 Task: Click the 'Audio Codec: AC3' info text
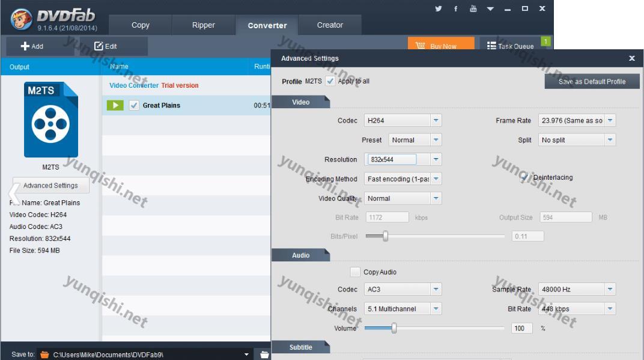(35, 227)
